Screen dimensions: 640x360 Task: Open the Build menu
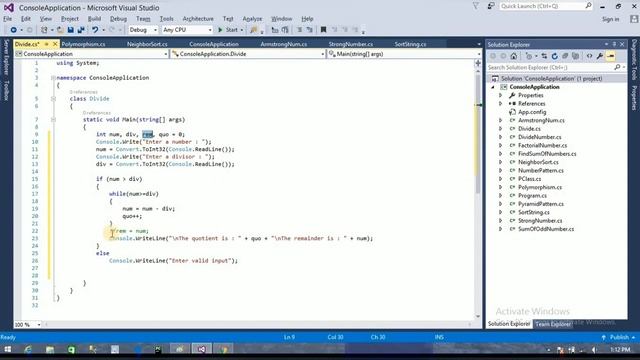[94, 19]
